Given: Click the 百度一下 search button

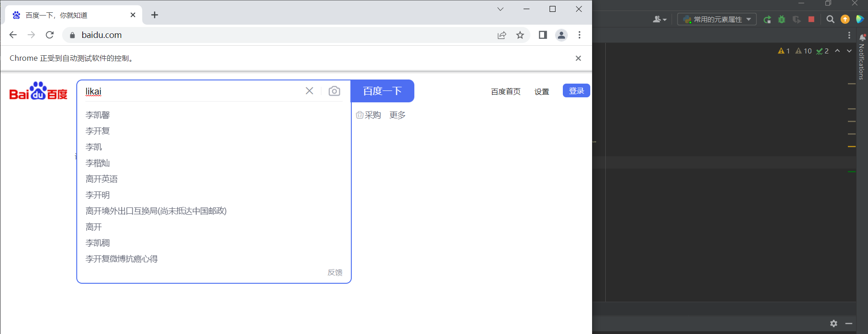Looking at the screenshot, I should pyautogui.click(x=382, y=91).
